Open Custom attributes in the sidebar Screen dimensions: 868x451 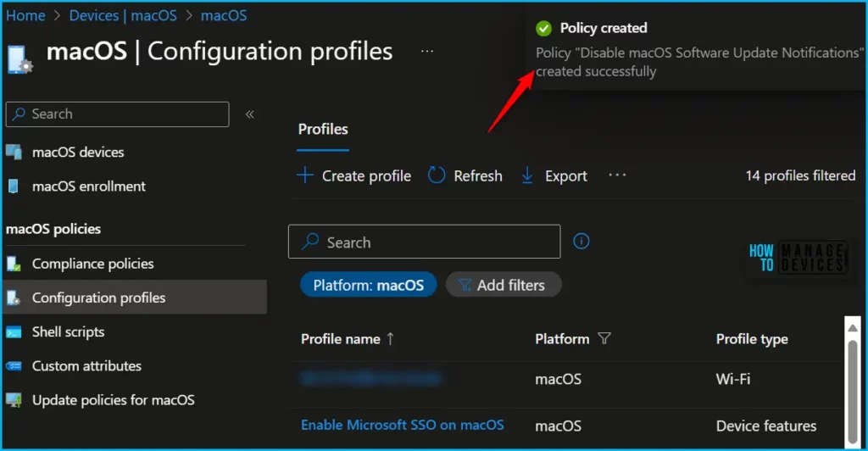coord(87,366)
